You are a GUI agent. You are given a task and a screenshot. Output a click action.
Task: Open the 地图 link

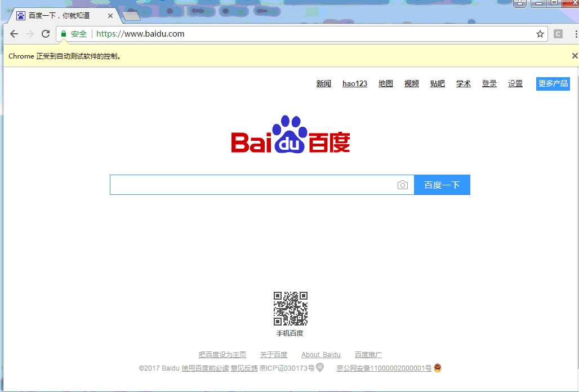(x=385, y=84)
